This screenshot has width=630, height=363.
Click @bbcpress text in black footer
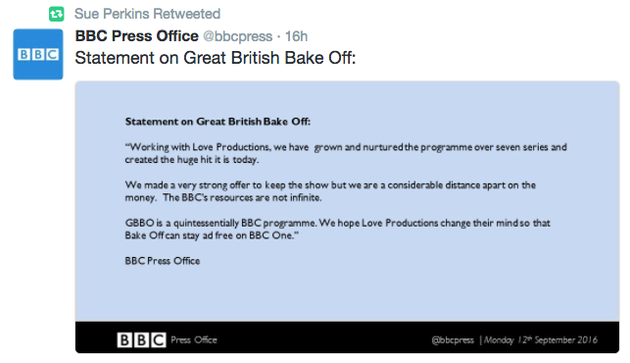453,340
